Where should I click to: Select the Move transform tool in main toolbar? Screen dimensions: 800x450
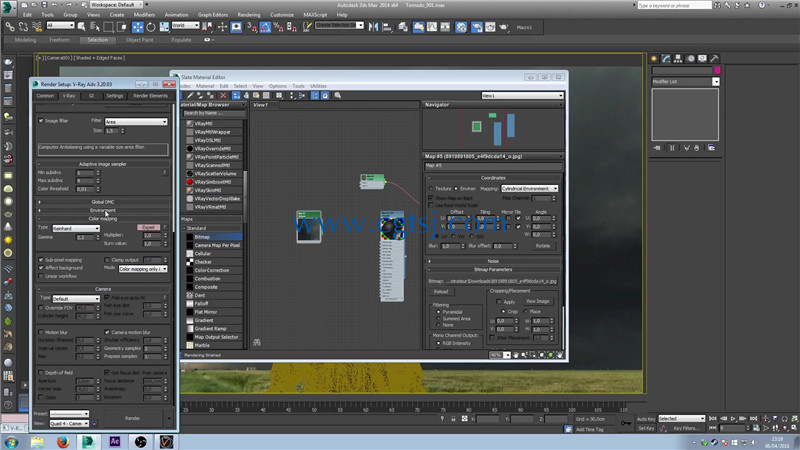(x=137, y=27)
